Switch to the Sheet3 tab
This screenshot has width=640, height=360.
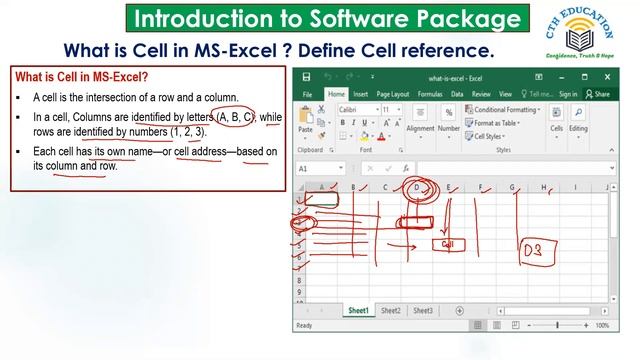point(423,311)
